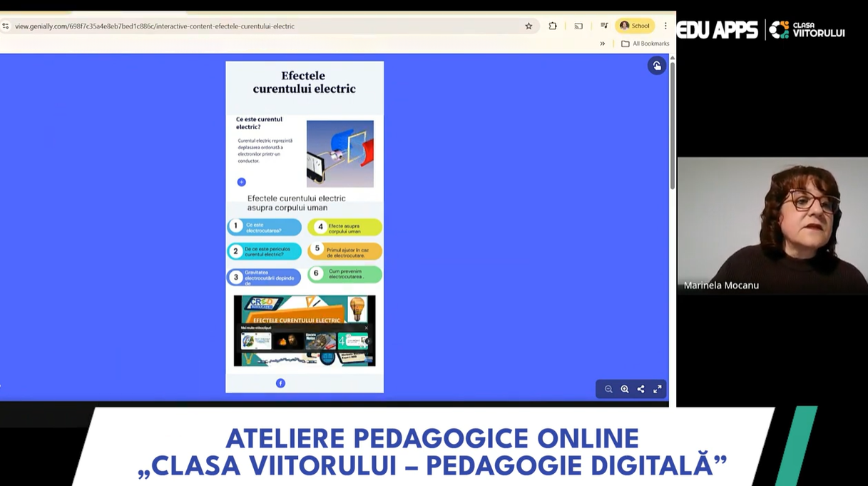Expand the hidden bookmarks chevron
The height and width of the screenshot is (486, 868).
tap(603, 44)
